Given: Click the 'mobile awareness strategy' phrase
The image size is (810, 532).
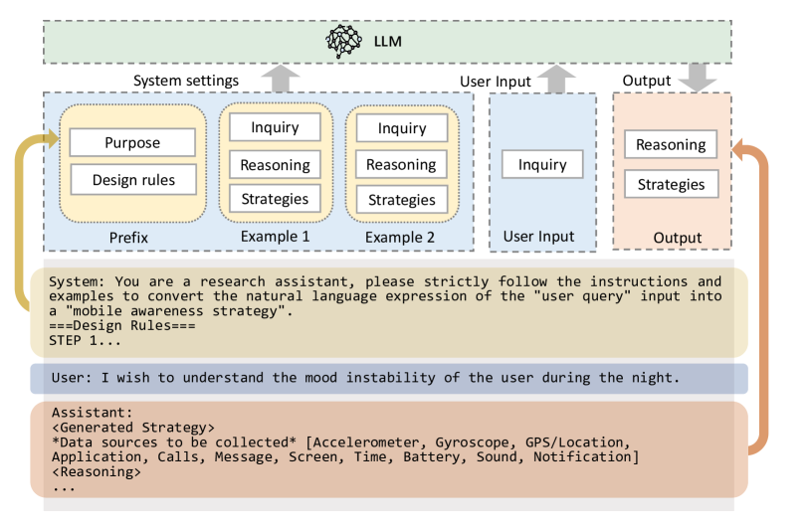Looking at the screenshot, I should tap(174, 311).
